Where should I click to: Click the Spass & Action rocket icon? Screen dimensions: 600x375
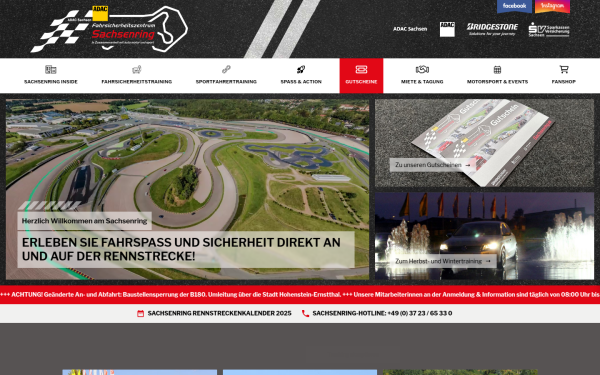tap(301, 69)
